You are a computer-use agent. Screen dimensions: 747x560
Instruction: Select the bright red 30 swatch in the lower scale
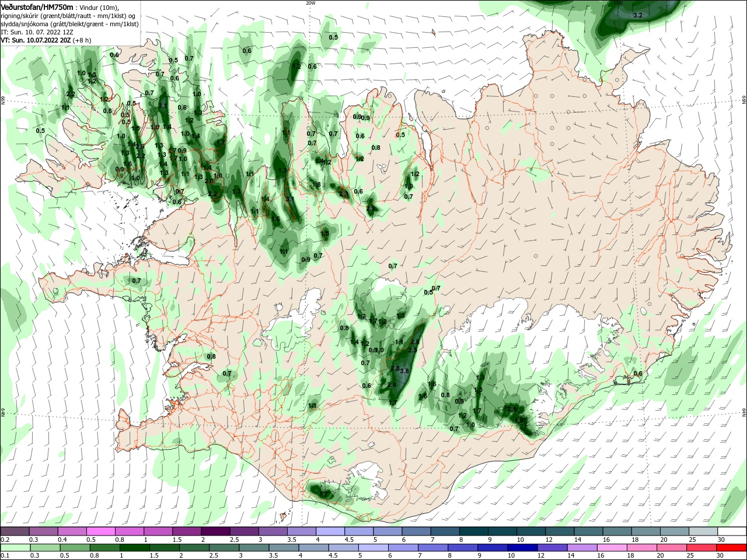click(x=732, y=548)
